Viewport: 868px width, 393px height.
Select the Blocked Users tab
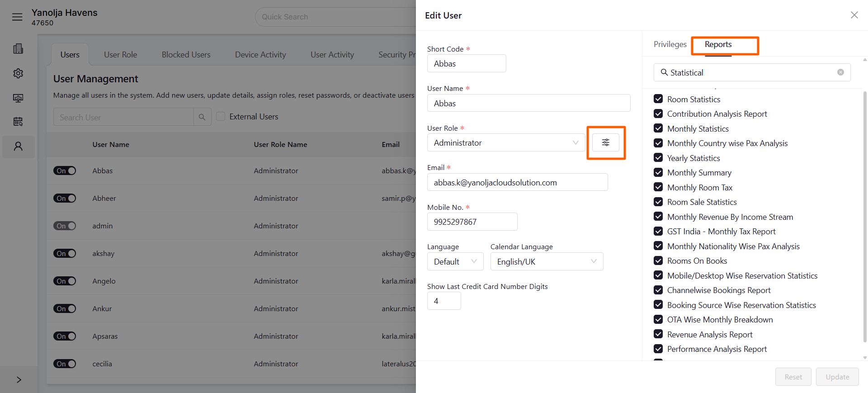coord(186,55)
